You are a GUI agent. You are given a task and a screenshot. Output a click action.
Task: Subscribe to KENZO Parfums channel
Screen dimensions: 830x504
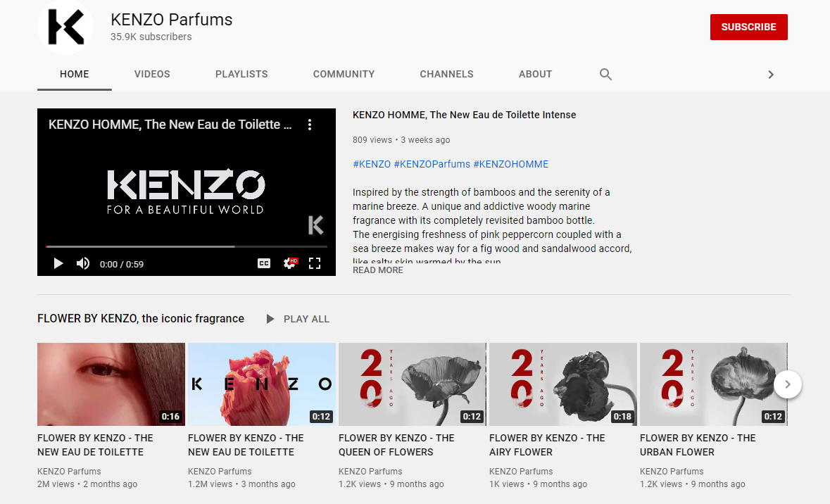pyautogui.click(x=748, y=27)
